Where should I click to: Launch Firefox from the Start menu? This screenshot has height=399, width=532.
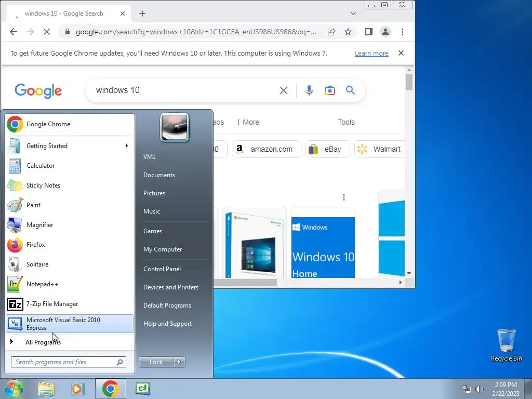click(70, 245)
